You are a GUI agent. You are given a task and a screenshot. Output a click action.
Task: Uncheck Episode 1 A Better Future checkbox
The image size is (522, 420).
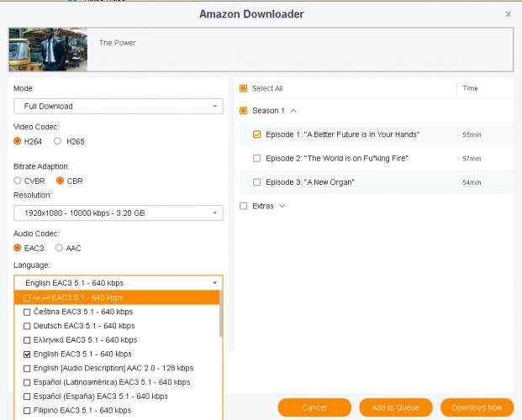256,134
